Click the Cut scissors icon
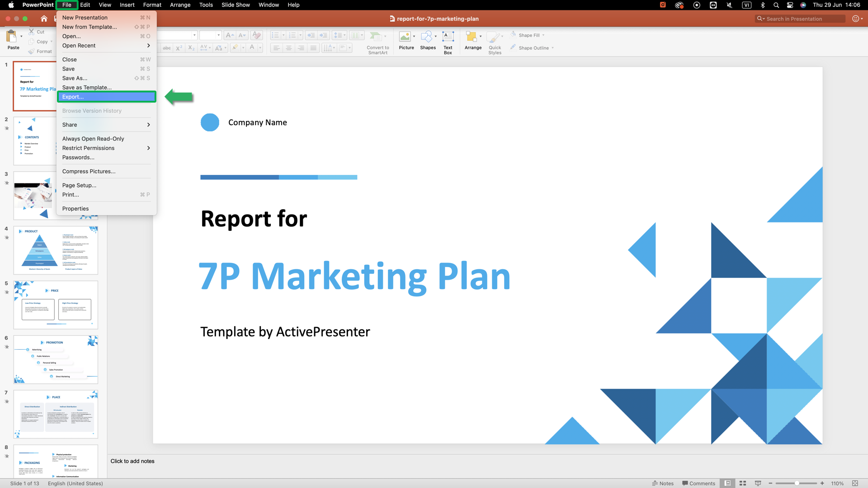 pos(31,32)
